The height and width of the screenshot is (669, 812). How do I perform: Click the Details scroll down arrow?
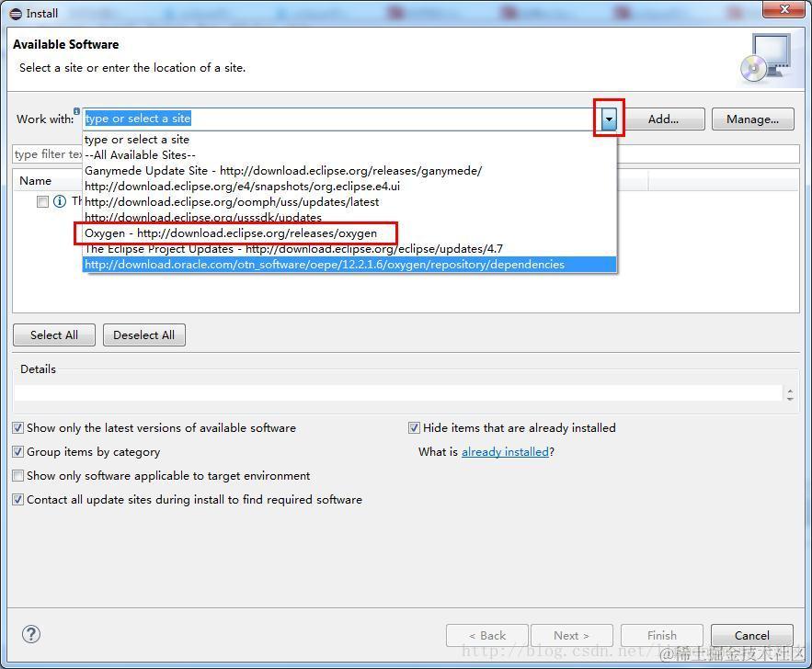coord(790,399)
